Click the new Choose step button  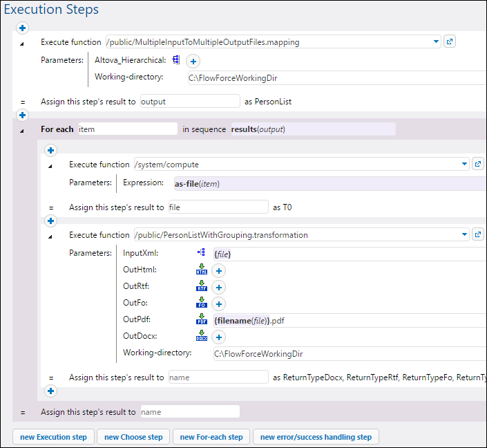coord(133,437)
